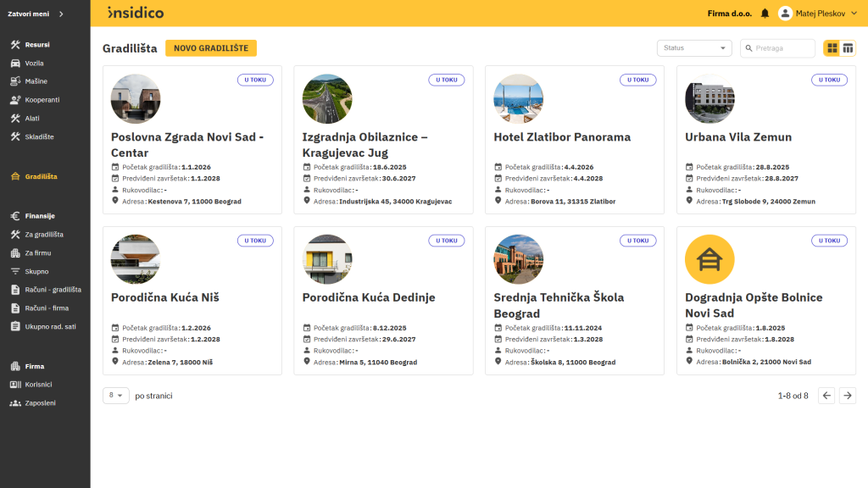Viewport: 868px width, 488px height.
Task: Click the Kooperanti people icon
Action: tap(15, 100)
